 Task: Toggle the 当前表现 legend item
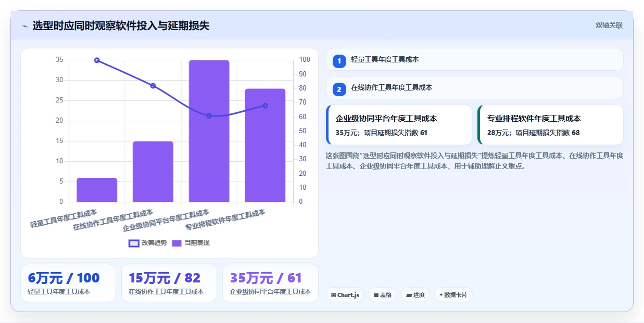[191, 243]
